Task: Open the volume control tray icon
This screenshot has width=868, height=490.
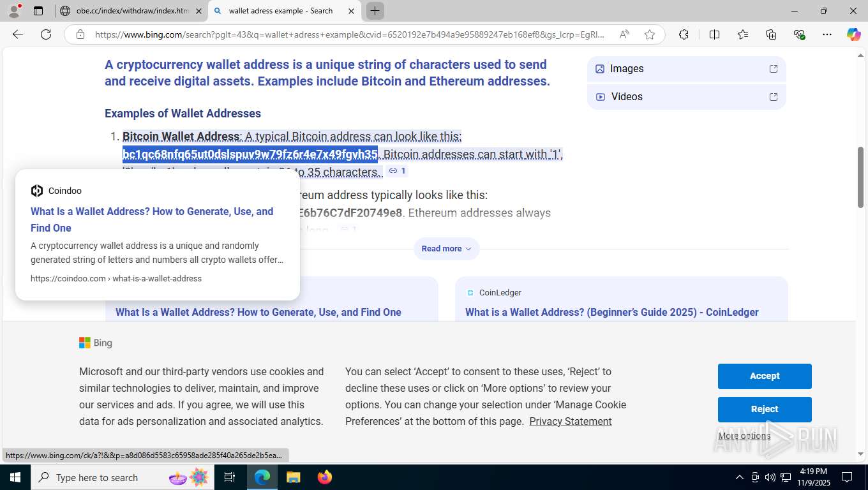Action: [x=770, y=477]
